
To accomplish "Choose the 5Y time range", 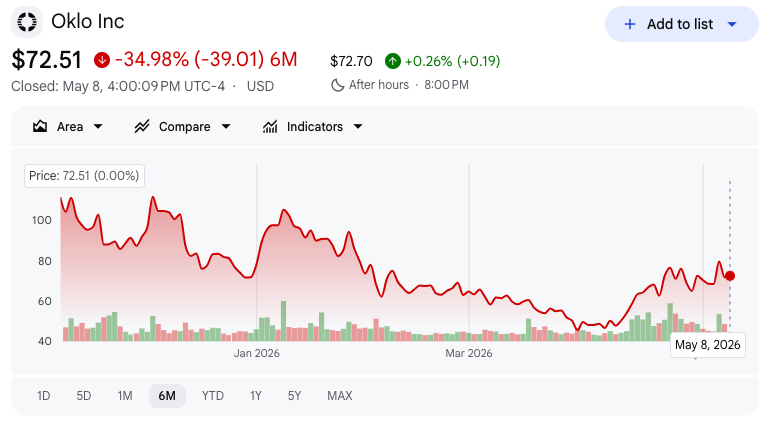I will click(294, 396).
